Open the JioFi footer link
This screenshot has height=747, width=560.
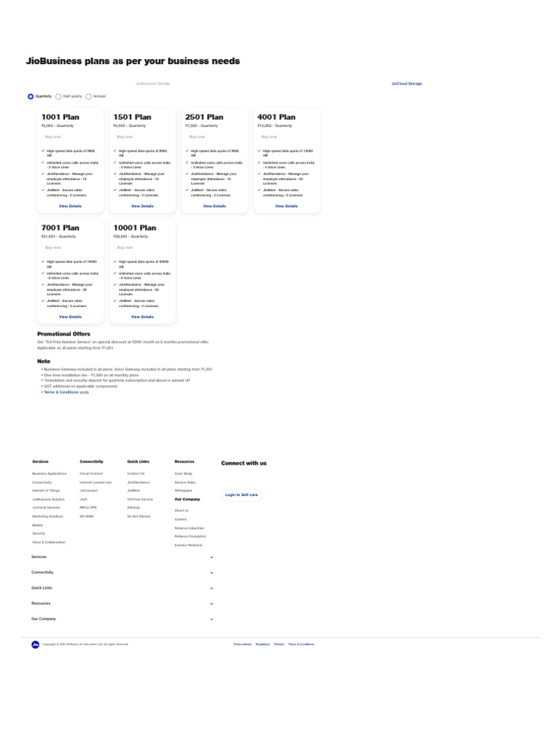[x=83, y=499]
